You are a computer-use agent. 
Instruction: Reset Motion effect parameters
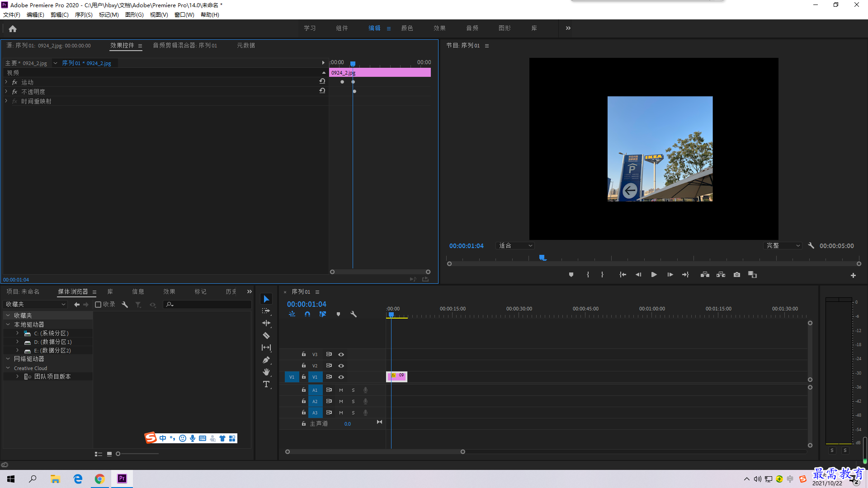(322, 81)
